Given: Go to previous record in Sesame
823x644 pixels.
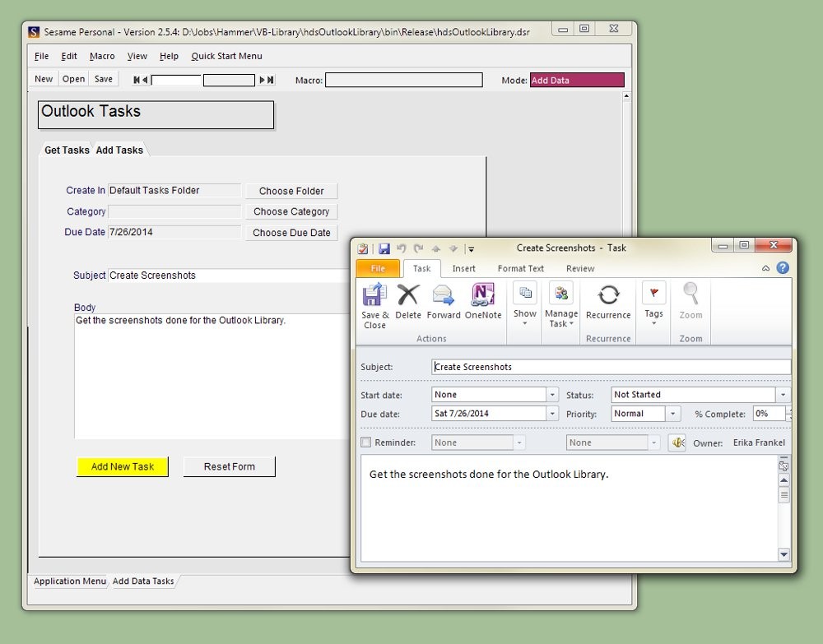Looking at the screenshot, I should 145,80.
